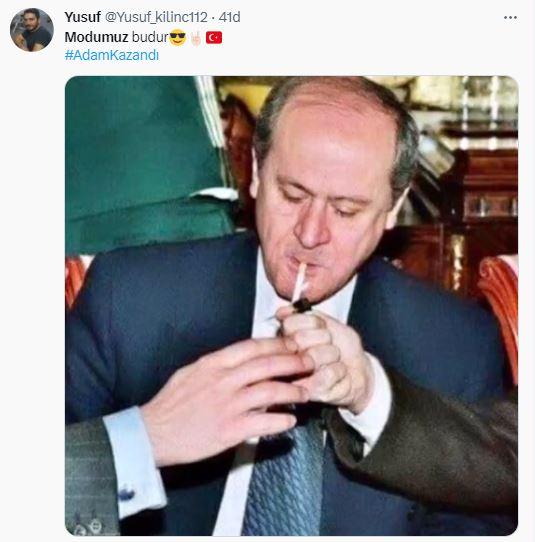The width and height of the screenshot is (535, 542).
Task: Open Yusuf's round profile avatar
Action: pyautogui.click(x=32, y=30)
